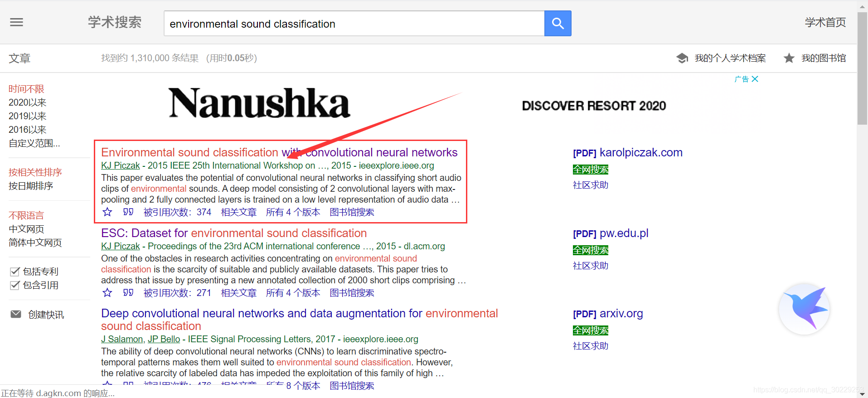Toggle the 包含引用 checkbox
868x398 pixels.
click(15, 285)
